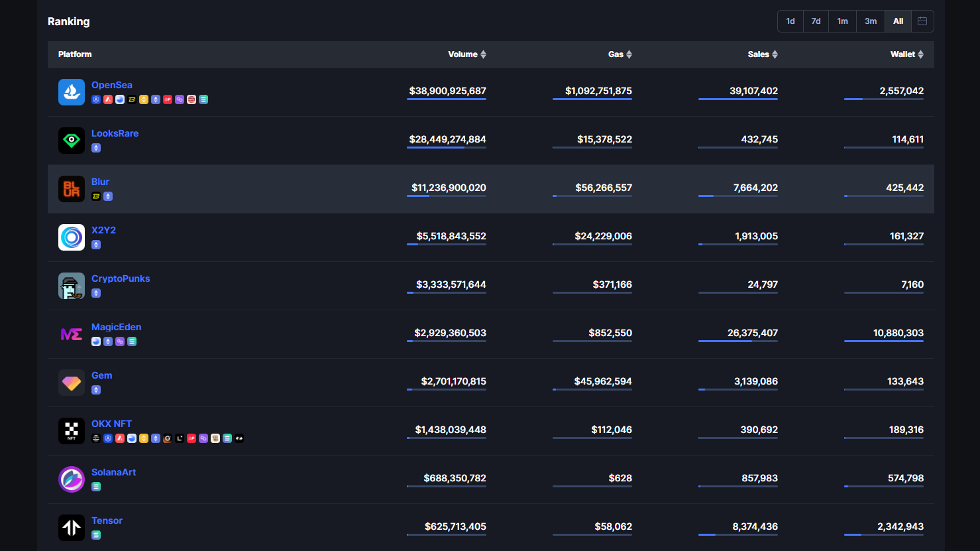Viewport: 980px width, 551px height.
Task: Click Tensor sales count 8,374,436
Action: click(x=755, y=526)
